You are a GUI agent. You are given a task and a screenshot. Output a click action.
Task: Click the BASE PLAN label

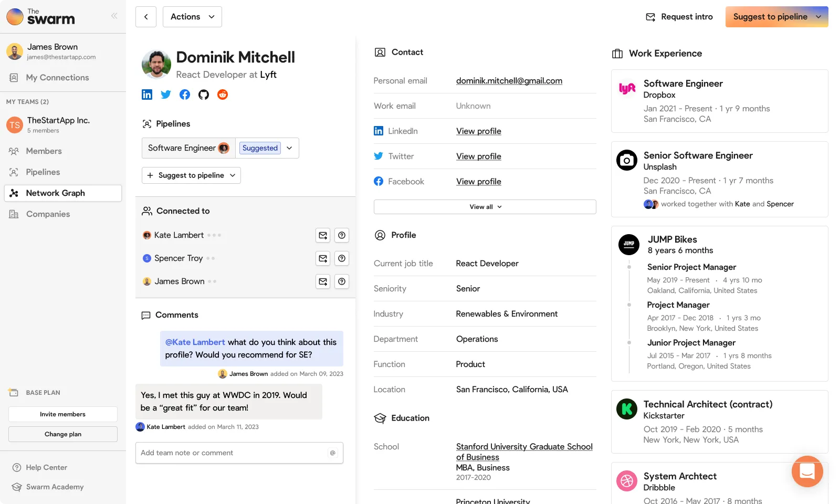[43, 393]
